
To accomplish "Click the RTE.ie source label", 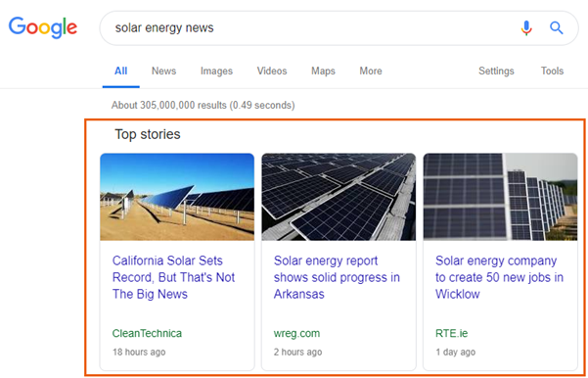I will pyautogui.click(x=451, y=333).
